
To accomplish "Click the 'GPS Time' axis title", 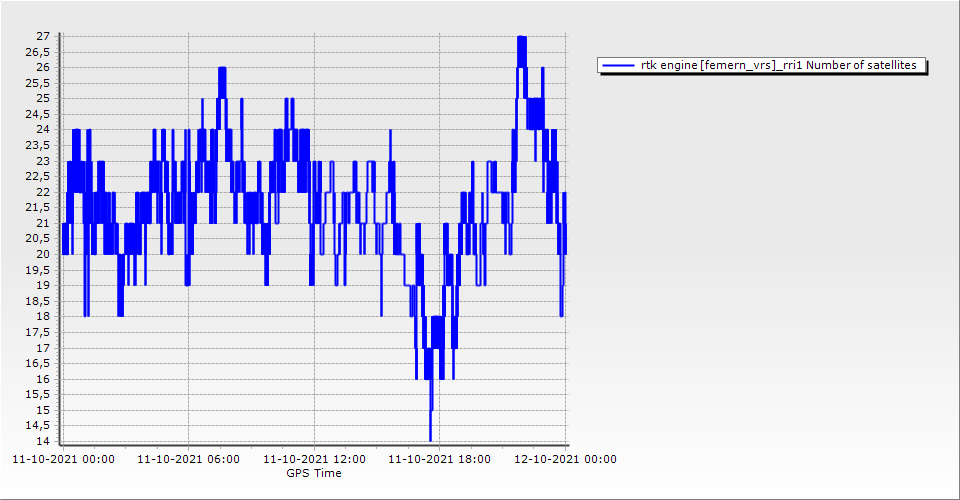I will pos(314,473).
